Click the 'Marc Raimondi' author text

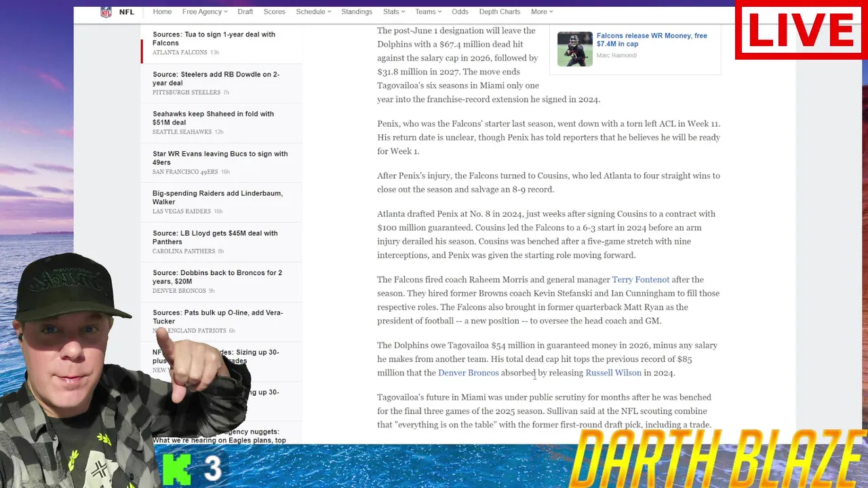616,56
